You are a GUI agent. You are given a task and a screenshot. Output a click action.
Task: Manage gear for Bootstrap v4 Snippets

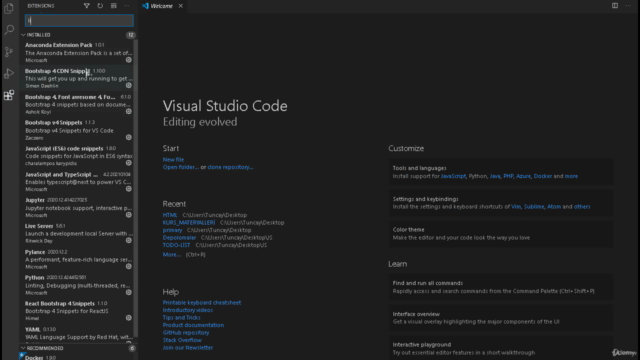pyautogui.click(x=129, y=138)
